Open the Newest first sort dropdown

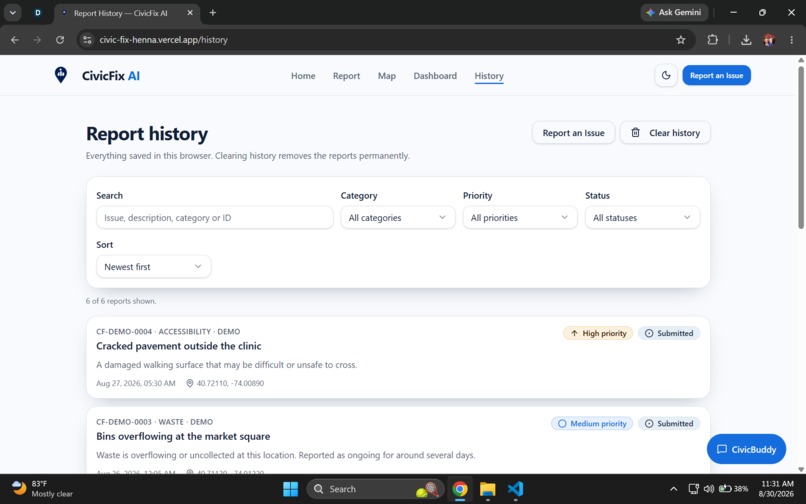click(x=154, y=267)
